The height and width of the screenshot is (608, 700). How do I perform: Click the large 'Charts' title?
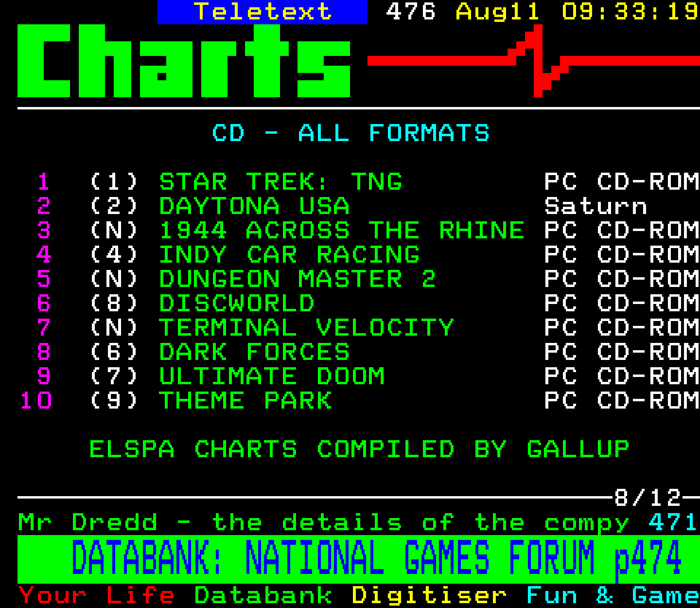tap(184, 61)
